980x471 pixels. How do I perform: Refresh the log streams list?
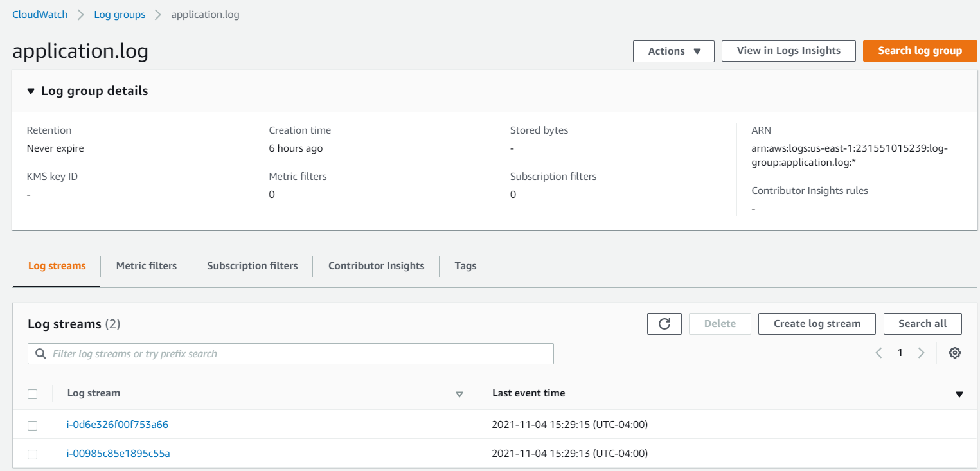[x=664, y=324]
